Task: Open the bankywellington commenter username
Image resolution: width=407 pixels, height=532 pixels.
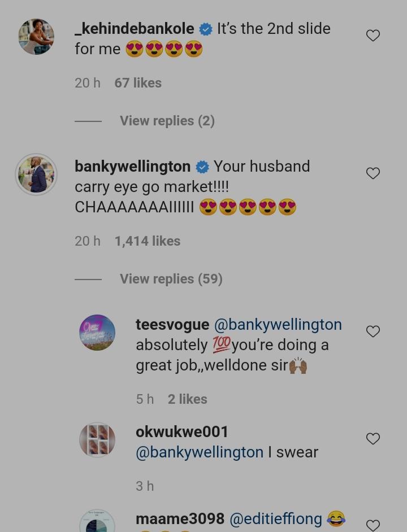Action: pos(132,167)
